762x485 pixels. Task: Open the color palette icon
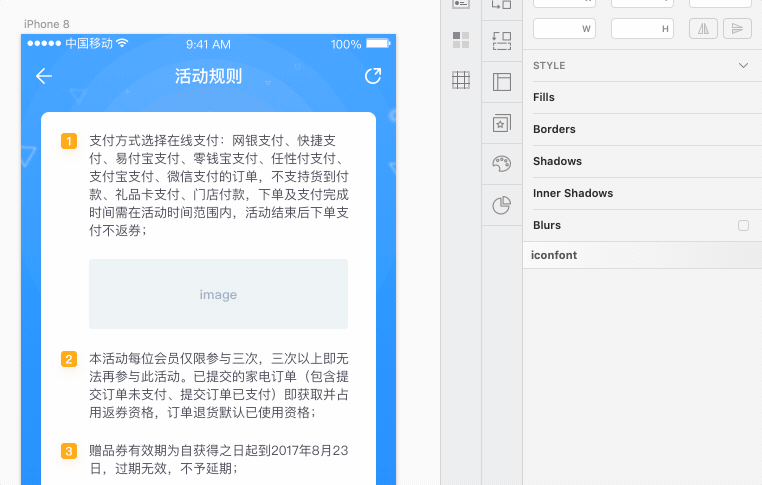pyautogui.click(x=502, y=164)
